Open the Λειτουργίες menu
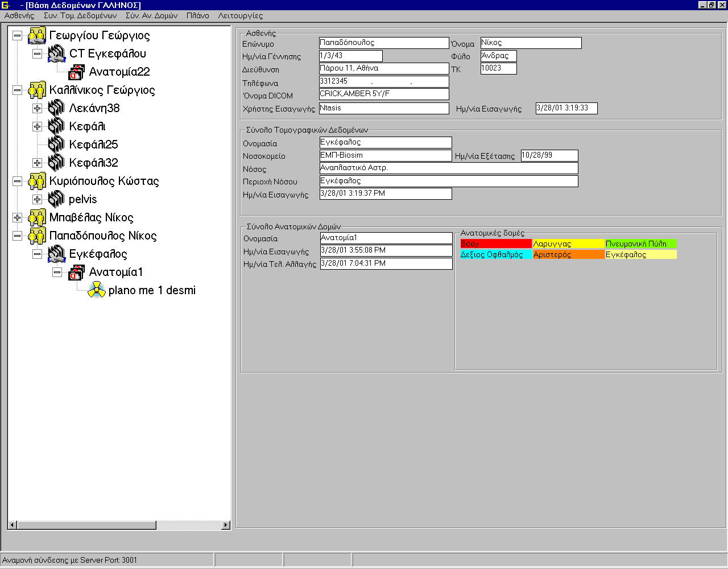The height and width of the screenshot is (569, 728). click(241, 15)
